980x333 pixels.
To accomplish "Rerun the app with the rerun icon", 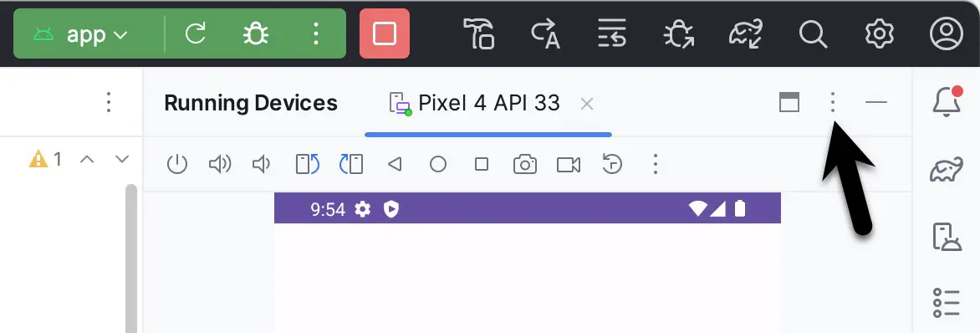I will 196,33.
